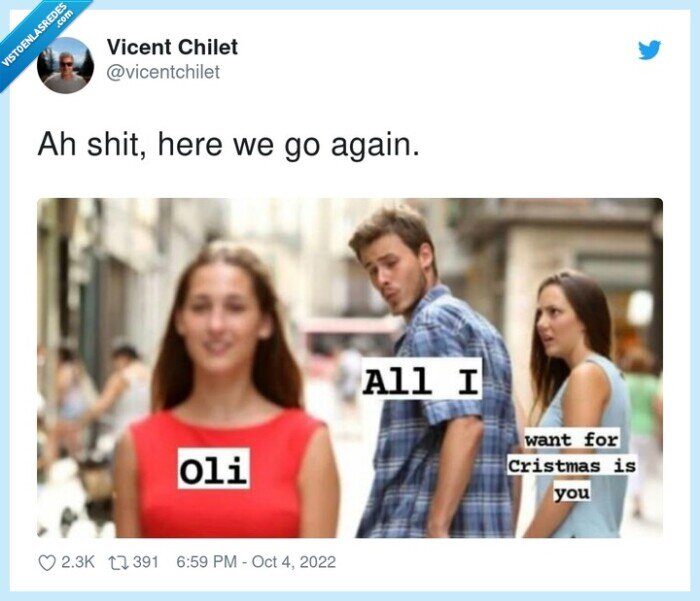This screenshot has width=700, height=601.
Task: Click the Vicent Chilet display name
Action: pos(172,47)
